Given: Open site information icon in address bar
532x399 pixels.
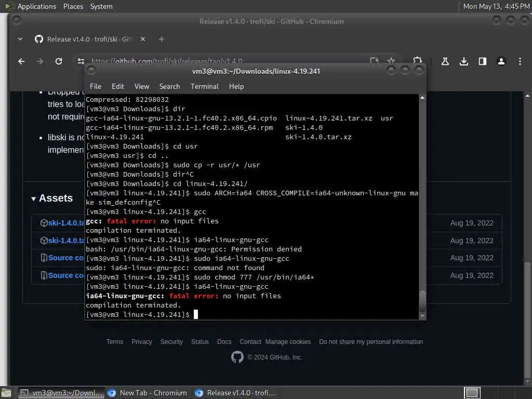Looking at the screenshot, I should pyautogui.click(x=81, y=61).
